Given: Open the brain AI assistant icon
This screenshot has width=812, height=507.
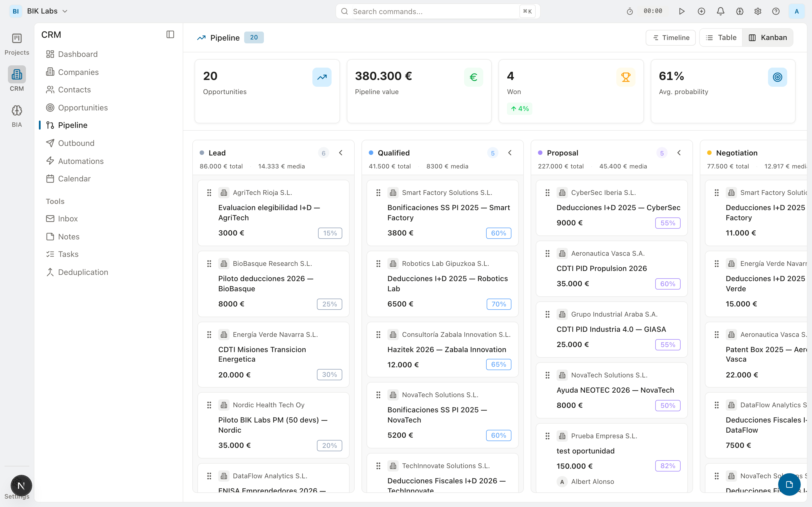Looking at the screenshot, I should coord(739,11).
